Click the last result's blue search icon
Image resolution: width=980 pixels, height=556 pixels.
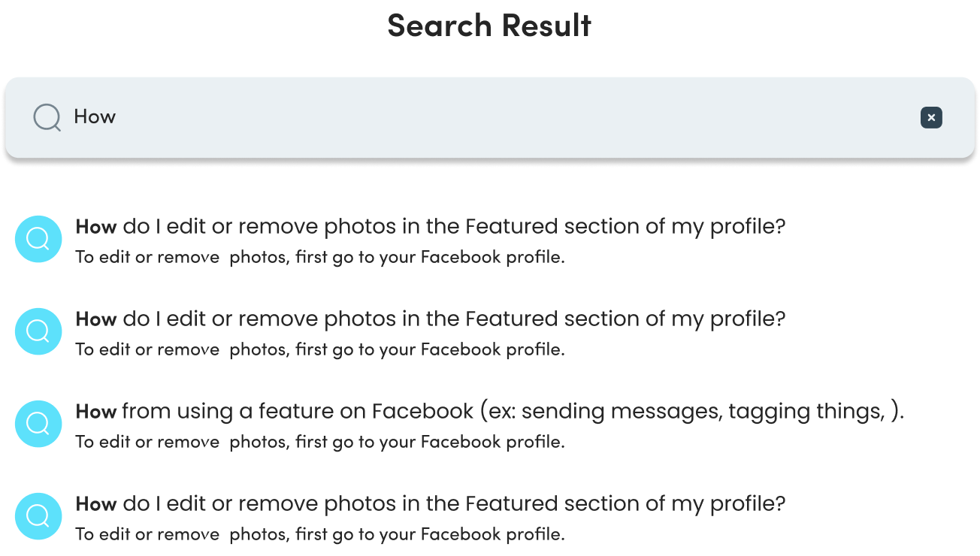(x=38, y=516)
